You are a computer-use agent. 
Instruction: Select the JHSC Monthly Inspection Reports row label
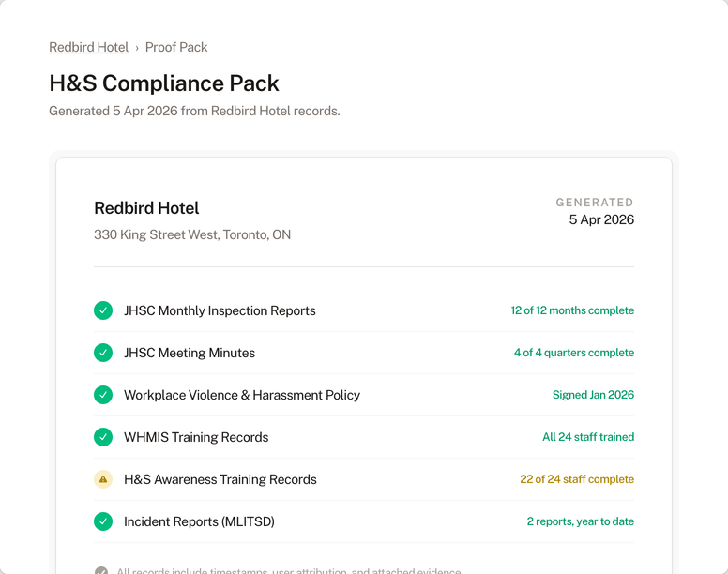pyautogui.click(x=220, y=310)
